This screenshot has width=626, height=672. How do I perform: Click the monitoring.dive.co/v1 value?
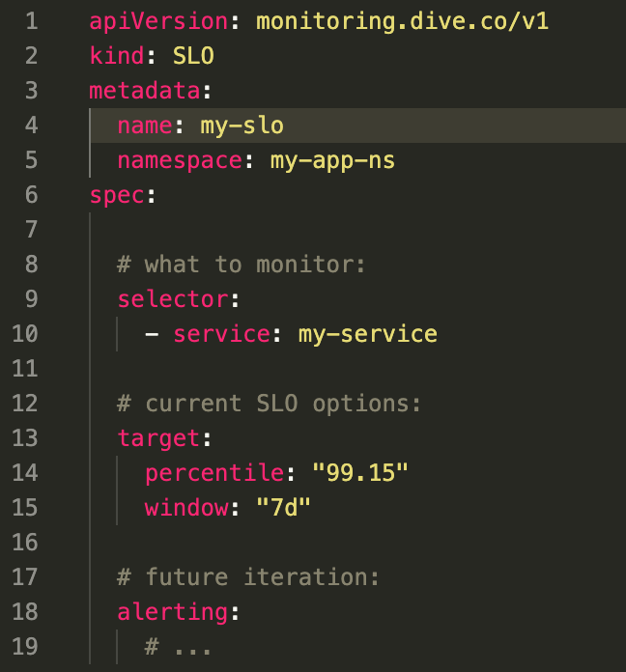[402, 21]
